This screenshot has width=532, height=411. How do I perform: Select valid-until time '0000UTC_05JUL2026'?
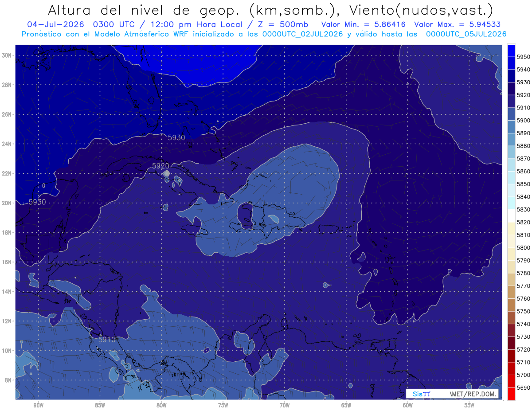tap(466, 34)
